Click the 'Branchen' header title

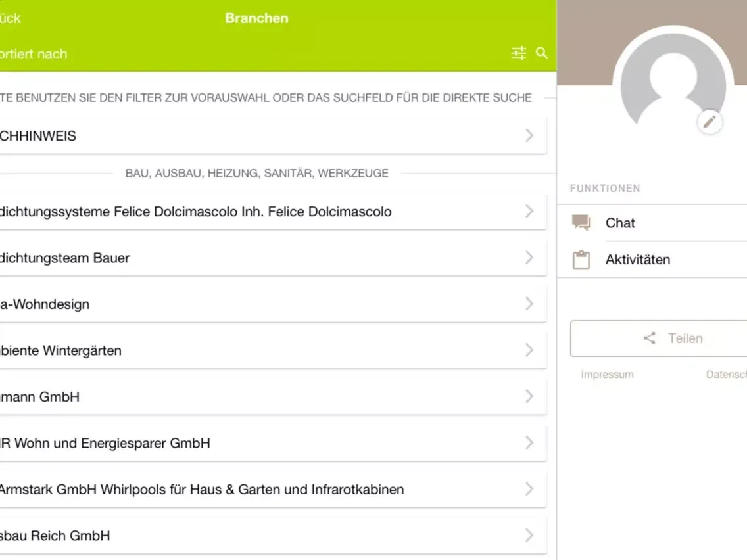tap(256, 18)
